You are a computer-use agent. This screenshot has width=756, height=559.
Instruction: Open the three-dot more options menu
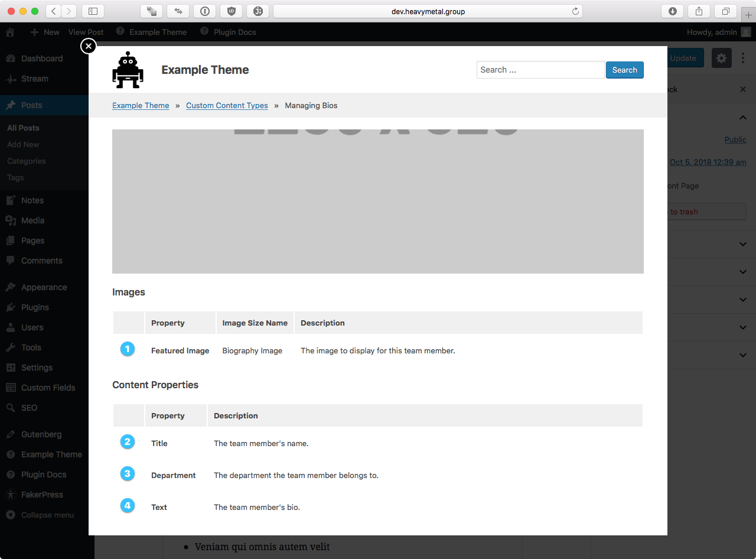point(743,58)
